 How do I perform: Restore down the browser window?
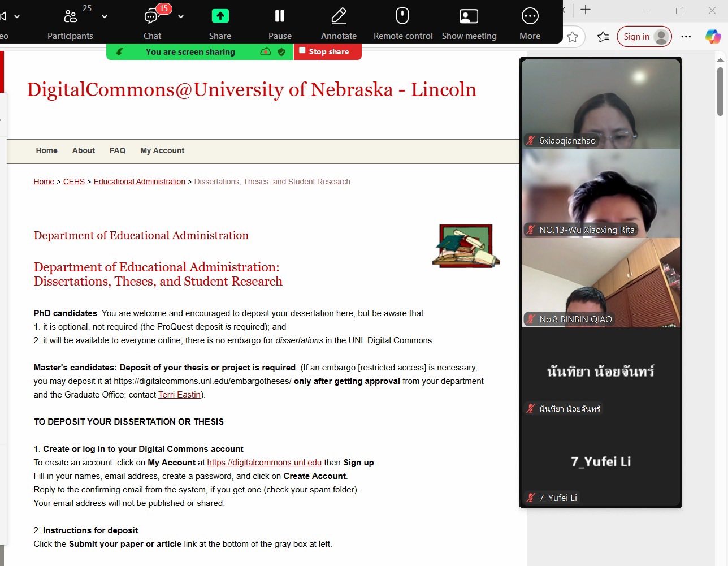(680, 10)
